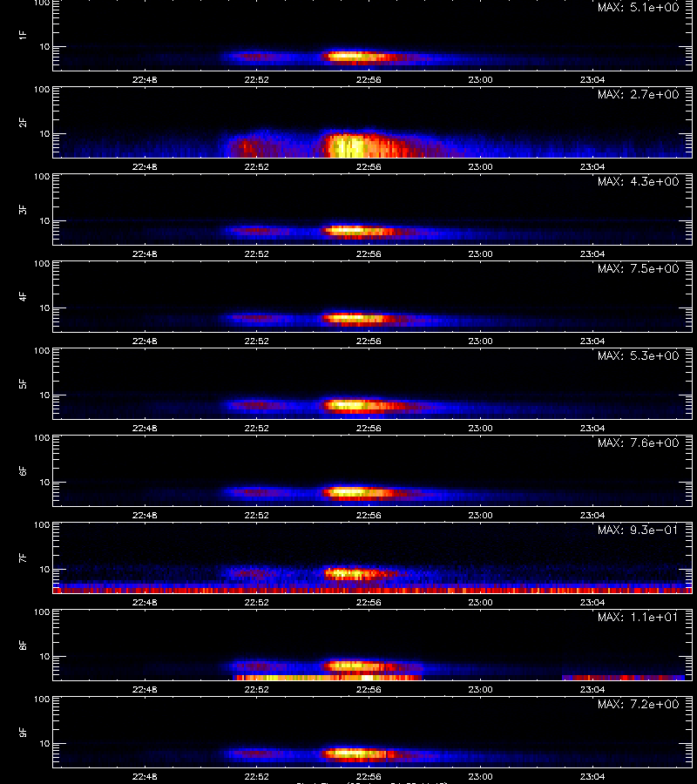697x784 pixels.
Task: Select the 1F panel axis label
Action: click(x=23, y=35)
